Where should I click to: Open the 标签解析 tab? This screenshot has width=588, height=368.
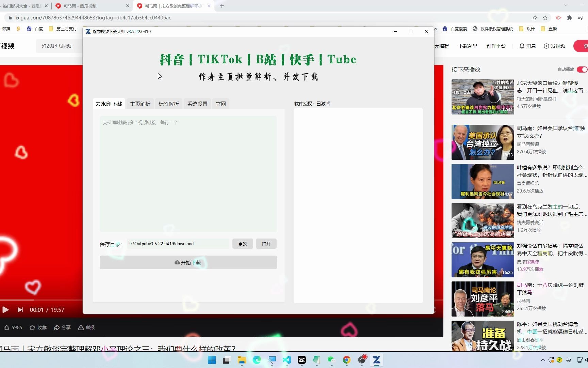coord(169,104)
